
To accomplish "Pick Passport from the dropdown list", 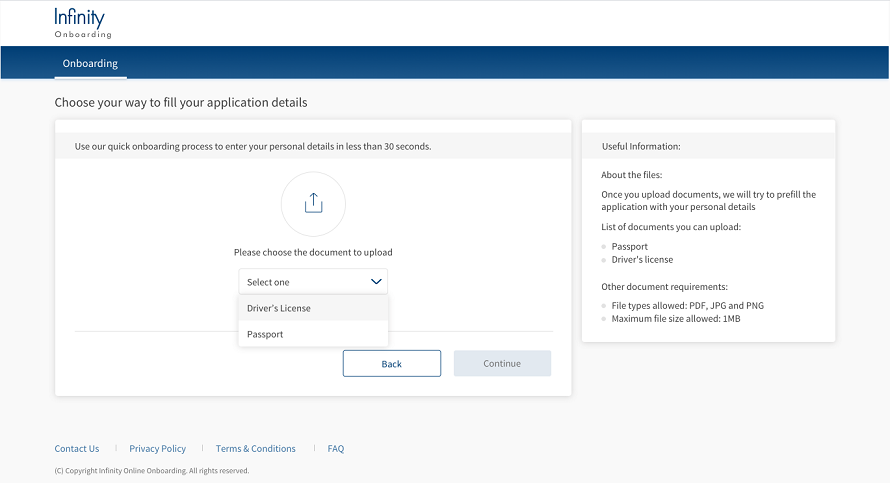I will click(265, 334).
